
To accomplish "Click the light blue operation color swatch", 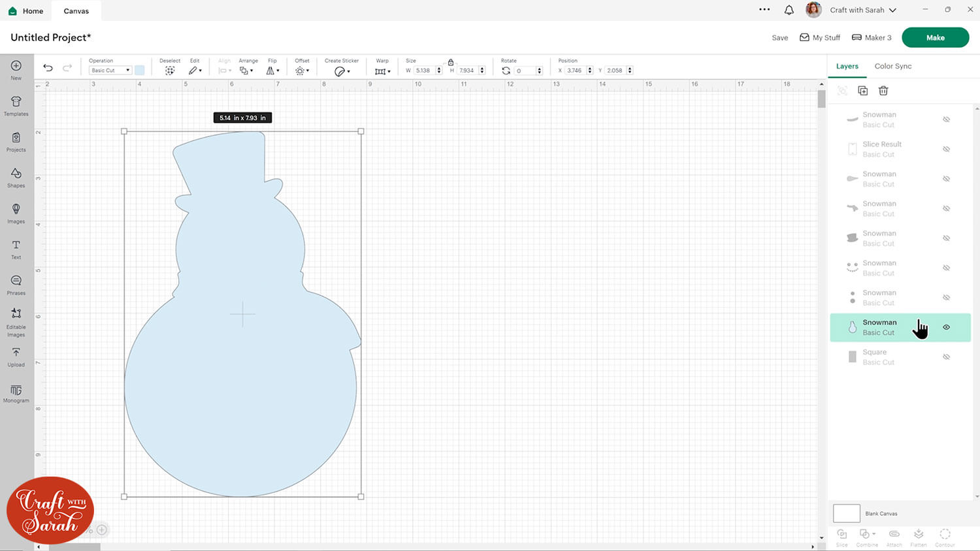I will 139,71.
